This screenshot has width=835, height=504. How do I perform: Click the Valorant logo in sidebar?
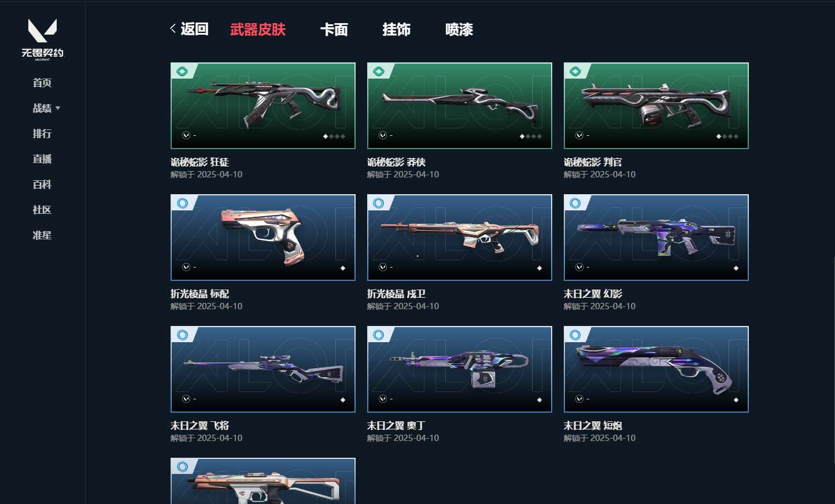coord(42,39)
